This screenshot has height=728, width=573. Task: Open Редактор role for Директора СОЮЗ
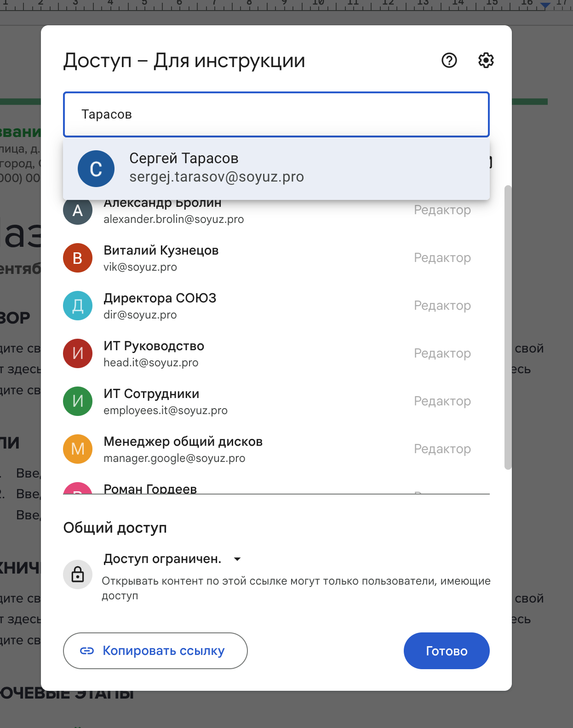(x=442, y=306)
